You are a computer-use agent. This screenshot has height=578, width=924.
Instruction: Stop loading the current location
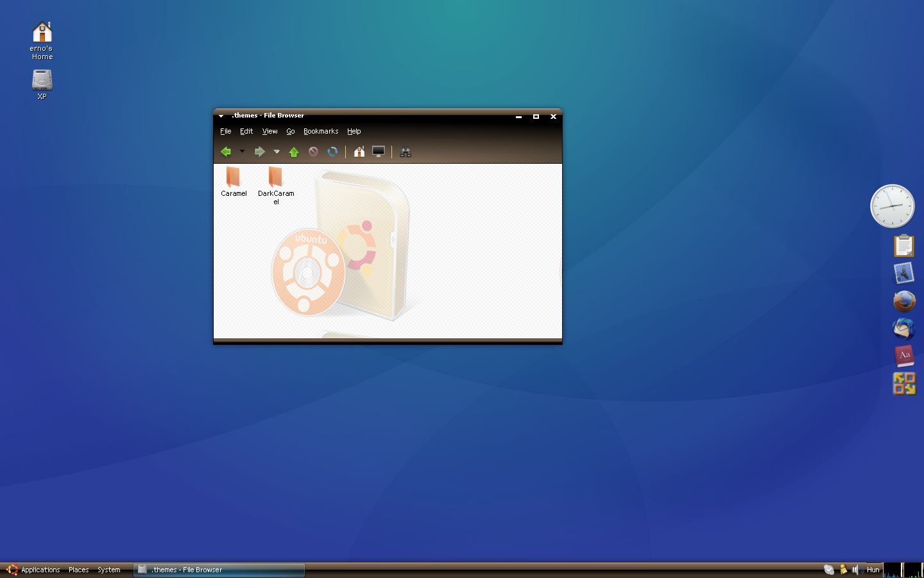click(313, 152)
